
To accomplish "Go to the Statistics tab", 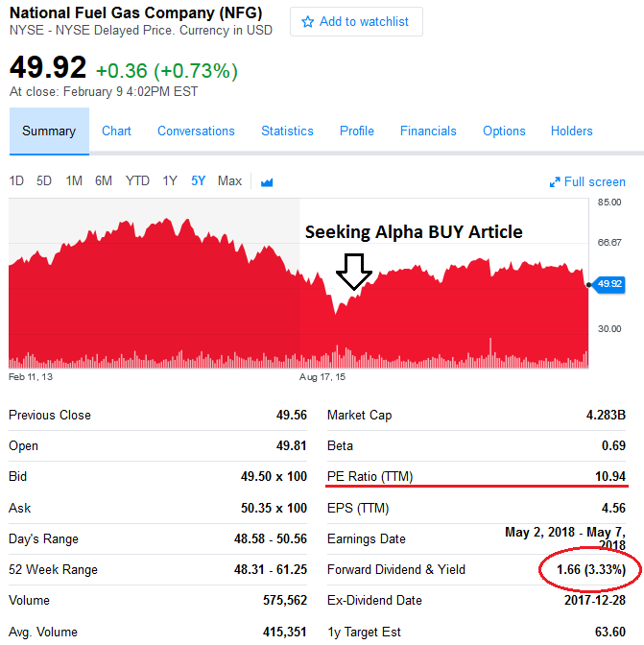I will click(287, 131).
